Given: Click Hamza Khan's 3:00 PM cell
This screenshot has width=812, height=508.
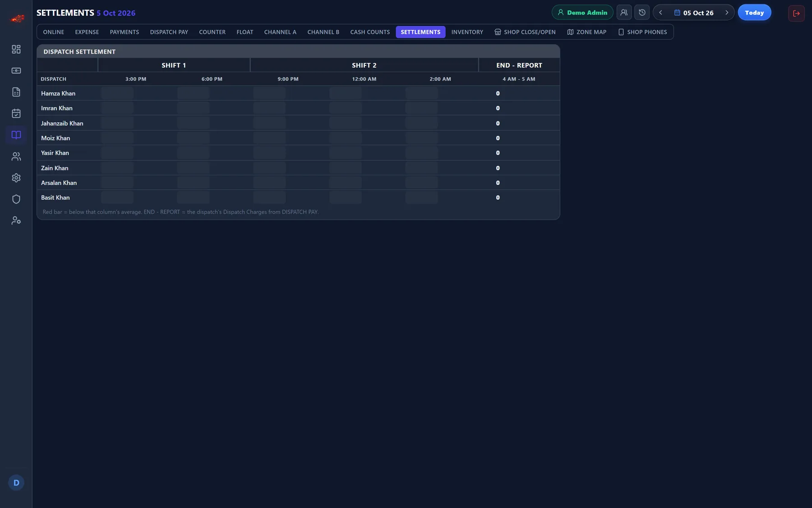Looking at the screenshot, I should (x=117, y=93).
